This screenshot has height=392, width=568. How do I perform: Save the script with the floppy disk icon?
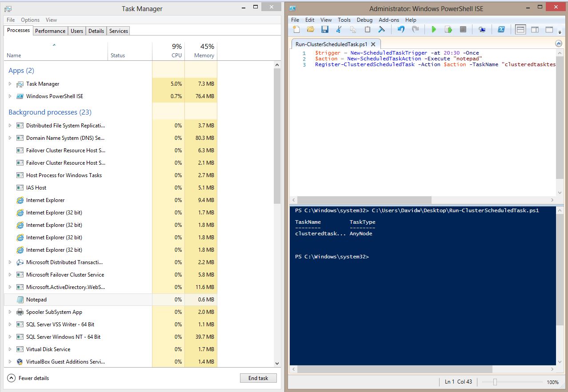[325, 30]
